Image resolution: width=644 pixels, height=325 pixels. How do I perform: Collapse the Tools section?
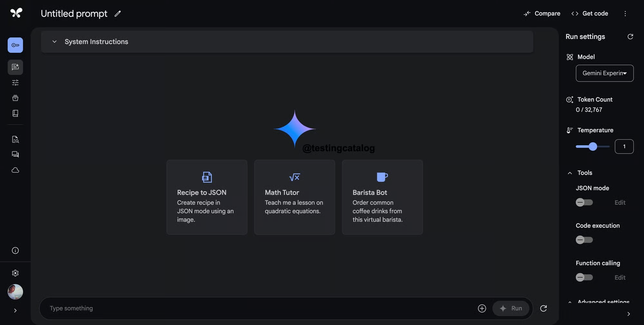570,173
